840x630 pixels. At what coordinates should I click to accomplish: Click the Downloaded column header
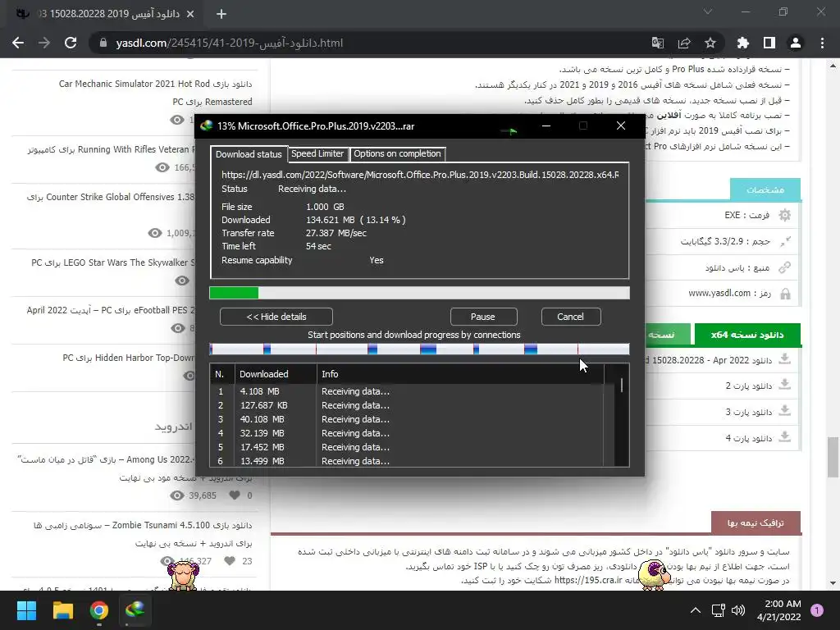pos(276,374)
